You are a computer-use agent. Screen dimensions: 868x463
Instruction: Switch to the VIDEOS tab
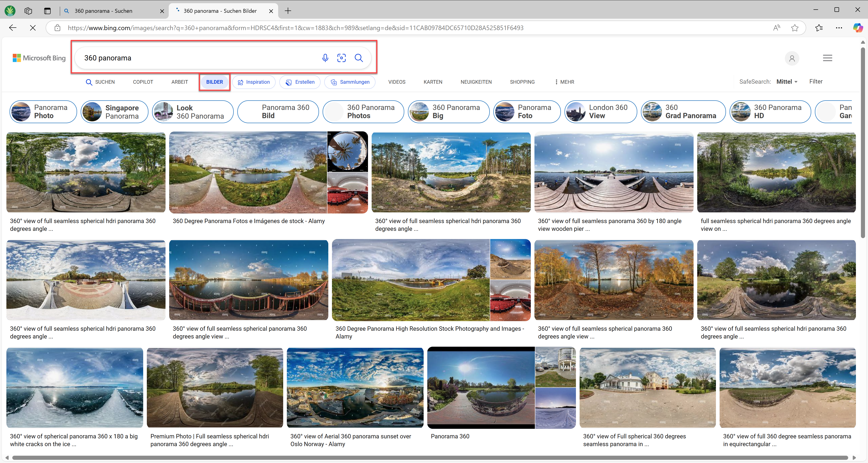pyautogui.click(x=396, y=82)
